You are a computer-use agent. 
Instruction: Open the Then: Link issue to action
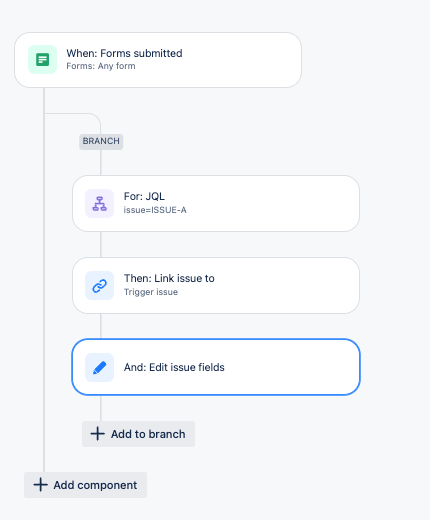pyautogui.click(x=216, y=285)
